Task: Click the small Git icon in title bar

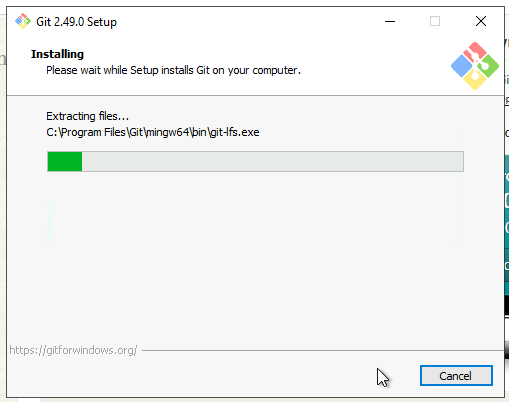Action: coord(23,21)
